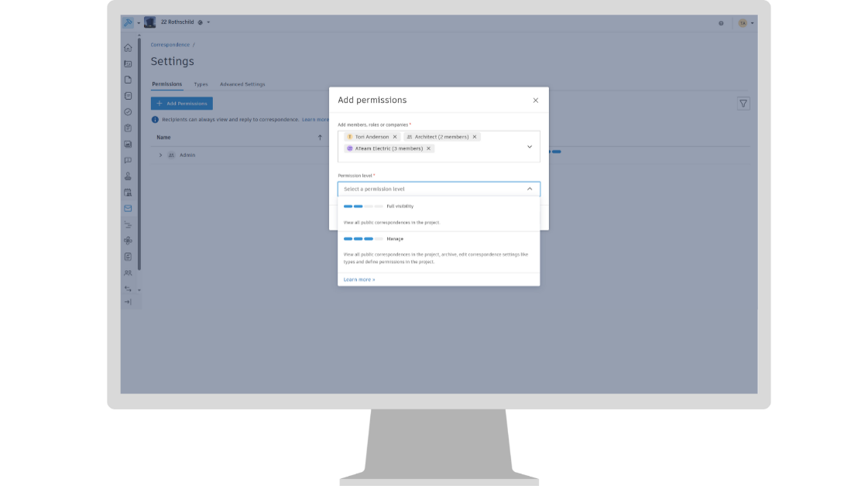Open the Schedule timeline icon in the sidebar
This screenshot has height=489, width=868.
pos(128,224)
